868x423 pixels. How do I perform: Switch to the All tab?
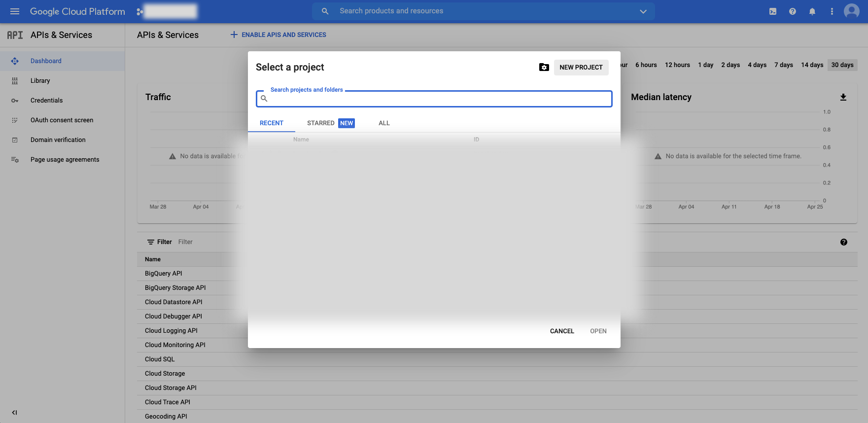pos(384,123)
